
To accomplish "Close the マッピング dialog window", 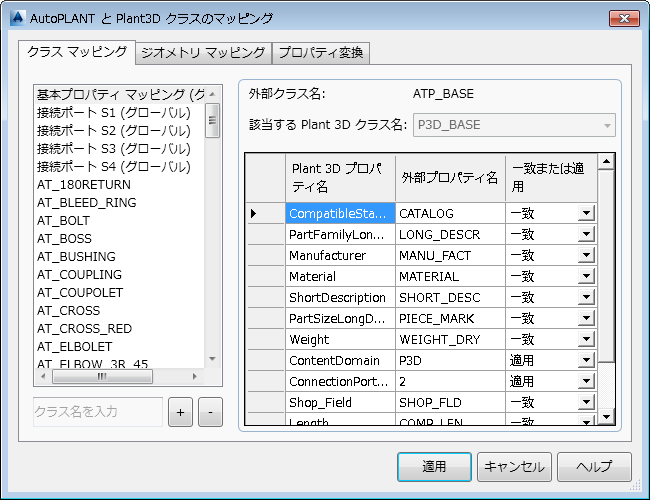I will [624, 19].
